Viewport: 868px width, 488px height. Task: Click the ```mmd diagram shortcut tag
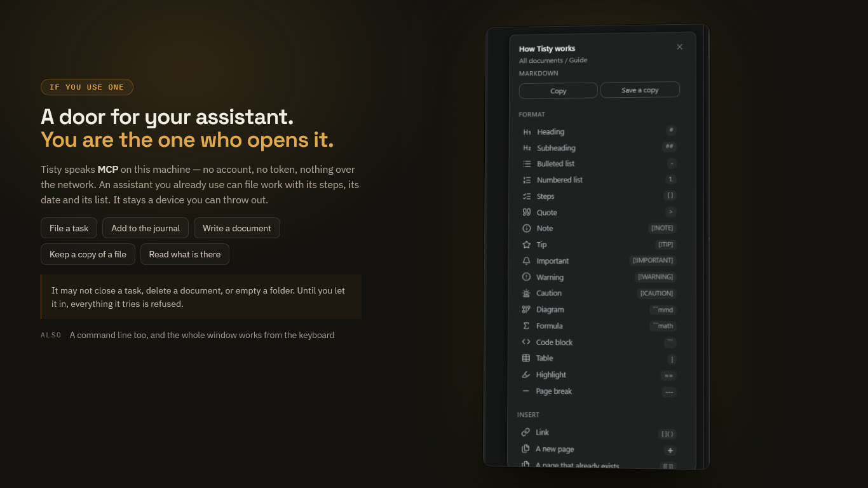(x=663, y=310)
